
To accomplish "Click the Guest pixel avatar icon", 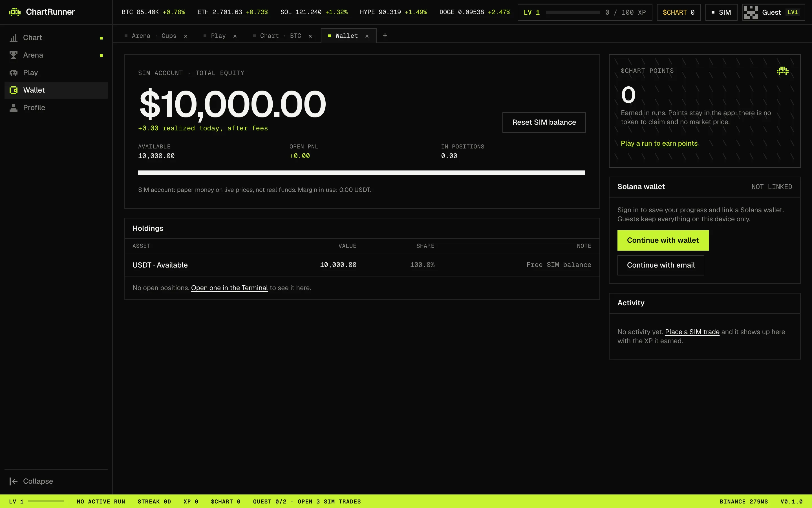I will click(x=751, y=12).
